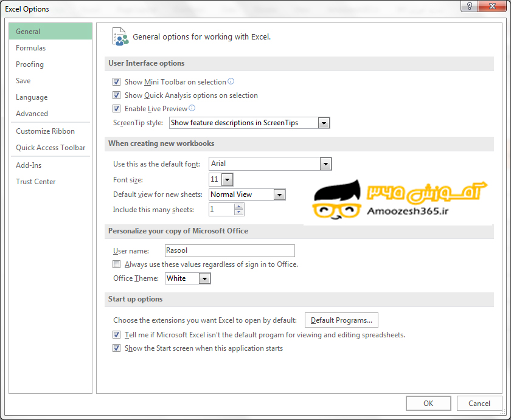Click the User name text field
Screen dimensions: 511x420
click(x=229, y=250)
